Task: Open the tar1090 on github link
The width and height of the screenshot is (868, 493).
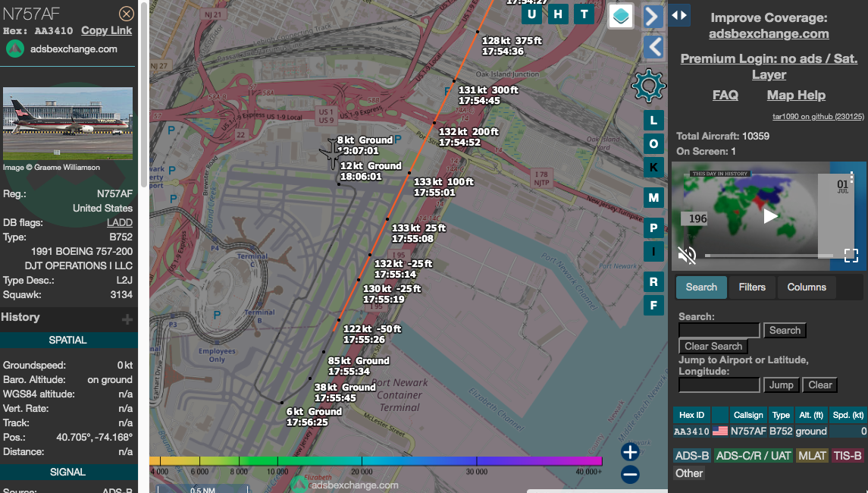Action: point(818,116)
